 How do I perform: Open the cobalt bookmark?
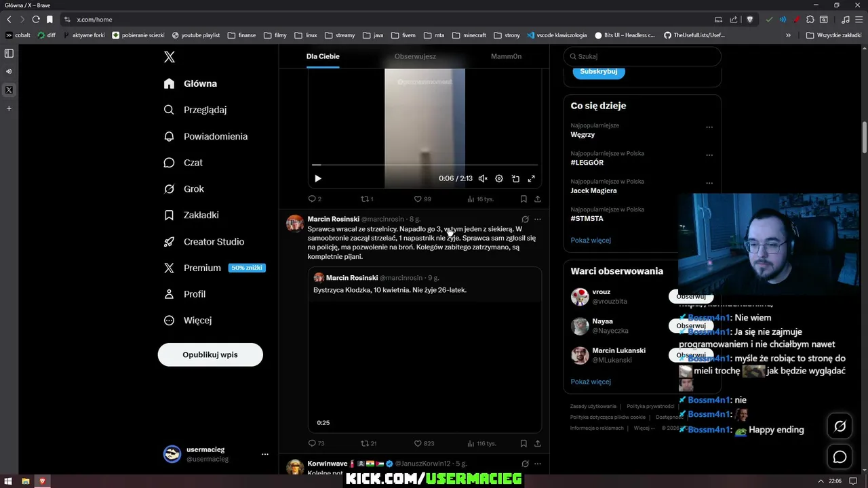18,35
